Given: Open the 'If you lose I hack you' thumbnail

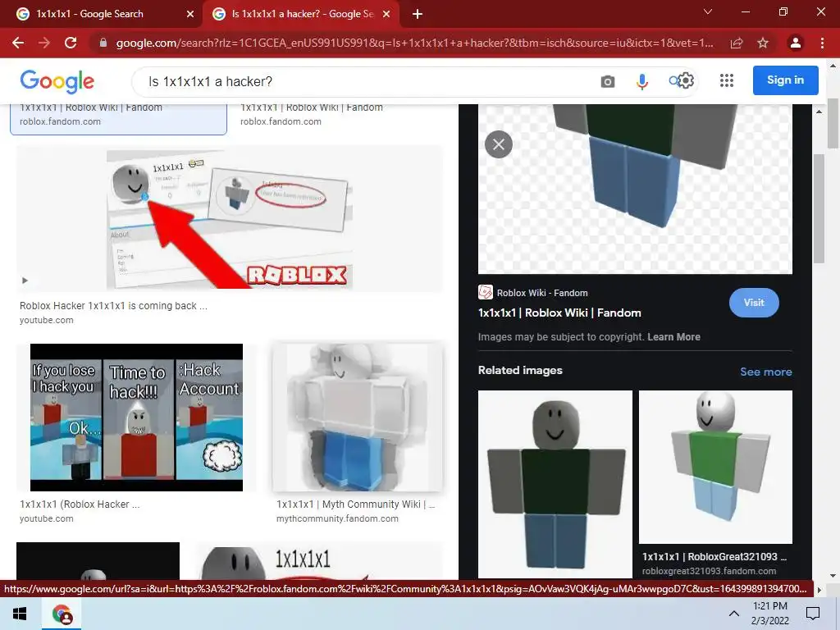Looking at the screenshot, I should (136, 418).
